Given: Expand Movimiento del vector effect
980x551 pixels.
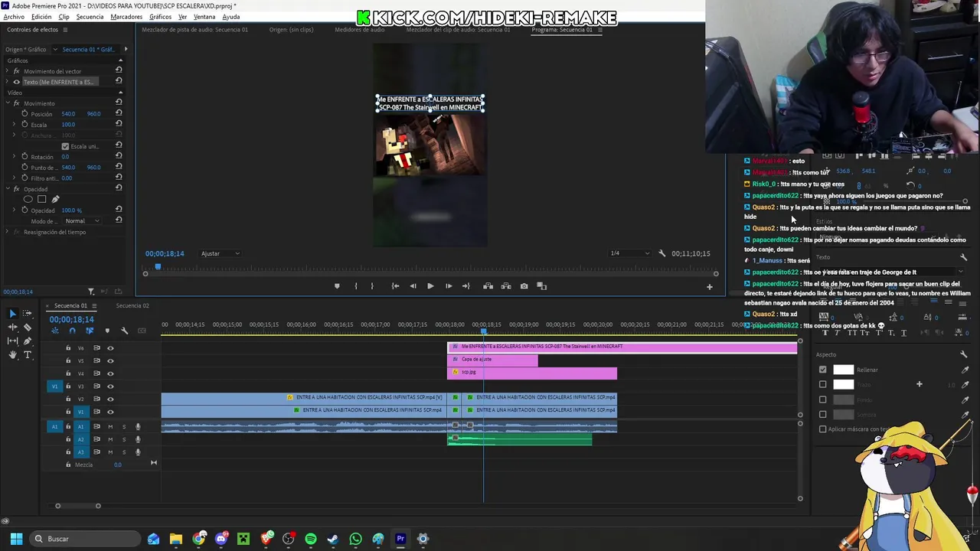Looking at the screenshot, I should click(x=8, y=71).
